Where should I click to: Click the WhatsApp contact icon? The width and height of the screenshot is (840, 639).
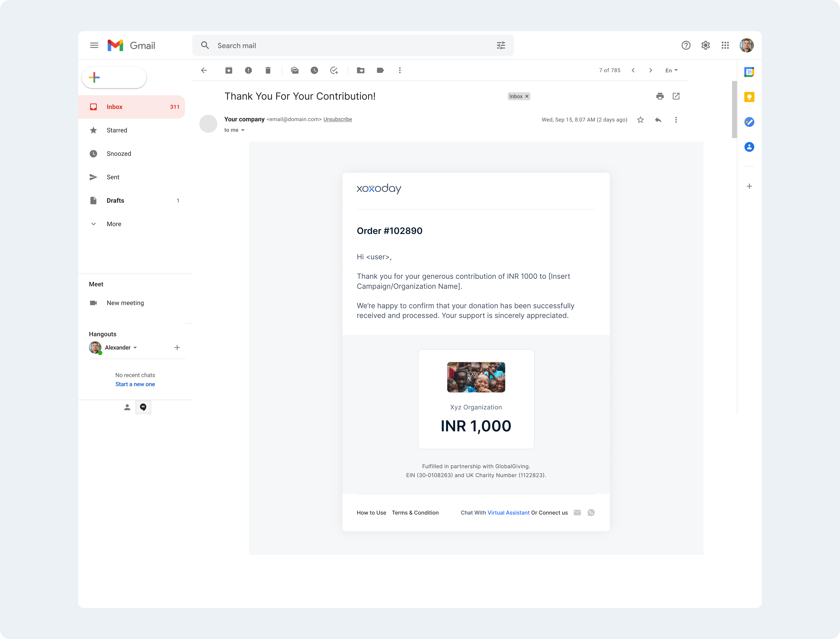point(591,513)
